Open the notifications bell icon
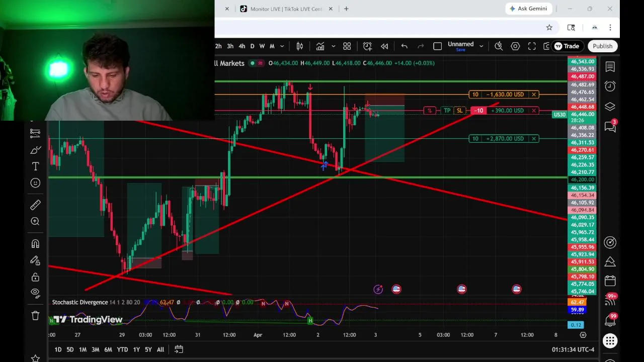Image resolution: width=644 pixels, height=362 pixels. (610, 320)
